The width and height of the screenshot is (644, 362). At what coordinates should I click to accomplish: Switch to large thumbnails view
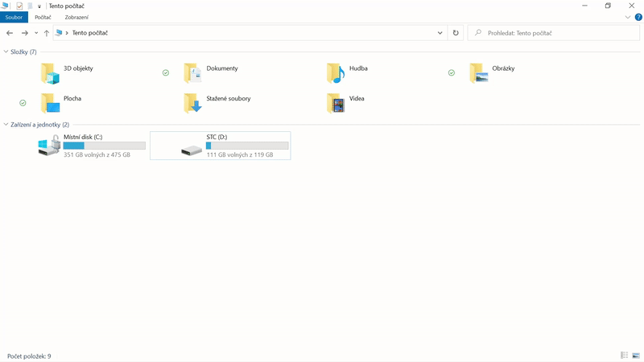[x=636, y=355]
